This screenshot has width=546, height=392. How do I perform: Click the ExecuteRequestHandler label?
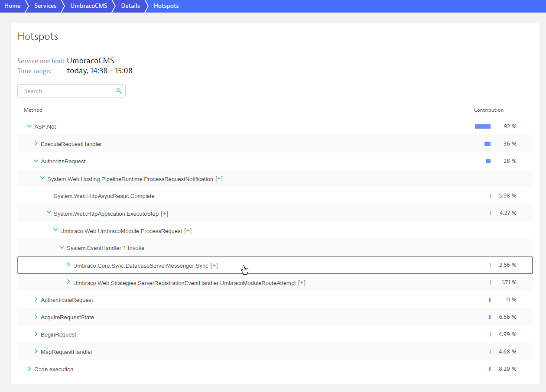pos(71,144)
